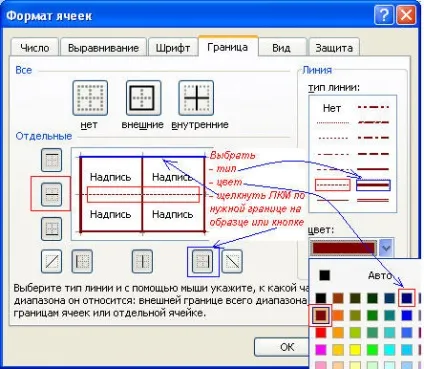Switch to the Число tab
Image resolution: width=424 pixels, height=369 pixels.
(x=35, y=47)
